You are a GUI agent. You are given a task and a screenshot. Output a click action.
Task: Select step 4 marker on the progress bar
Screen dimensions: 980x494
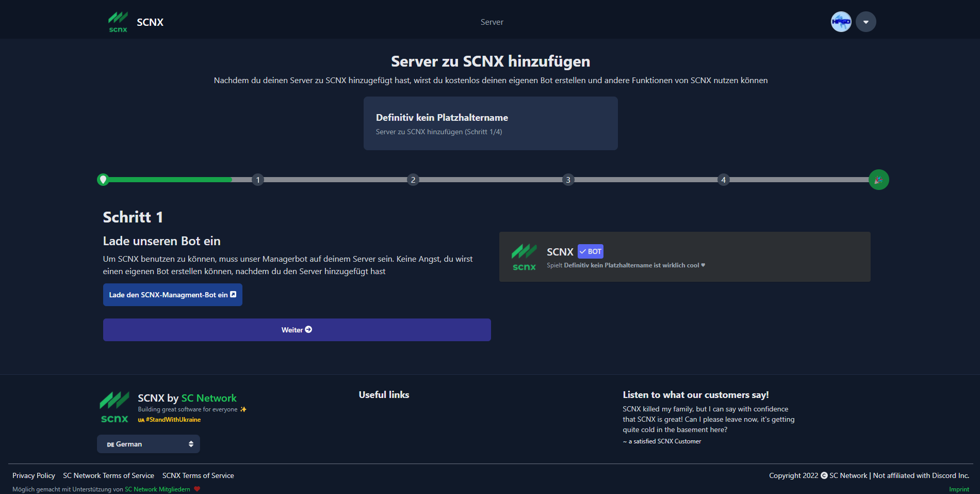723,180
